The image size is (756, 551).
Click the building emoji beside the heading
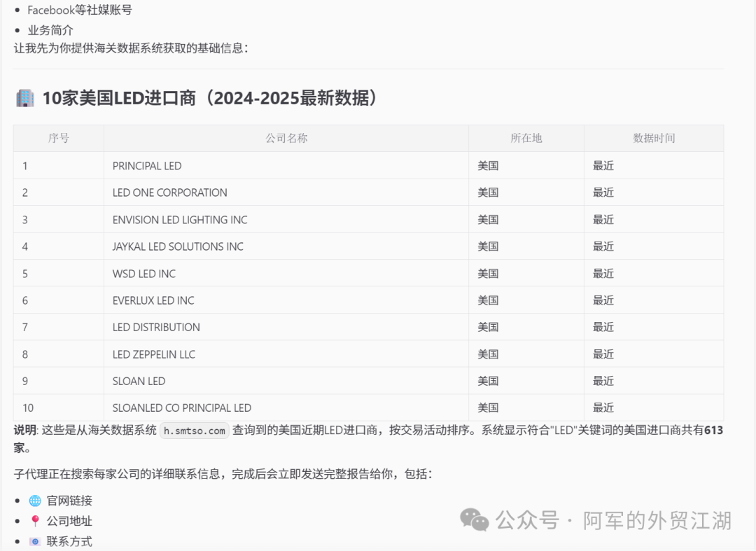click(x=24, y=99)
